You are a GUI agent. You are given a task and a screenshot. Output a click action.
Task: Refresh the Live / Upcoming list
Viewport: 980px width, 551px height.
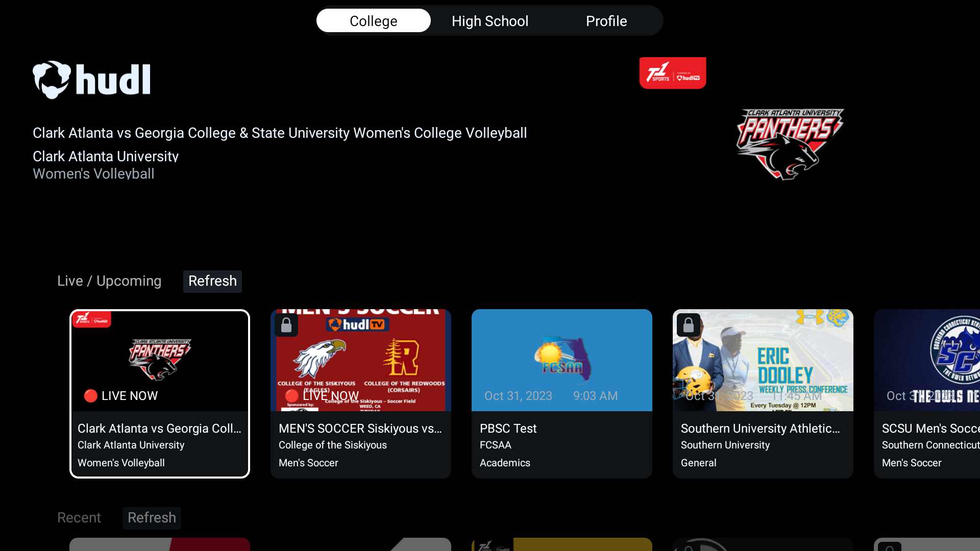click(x=212, y=281)
